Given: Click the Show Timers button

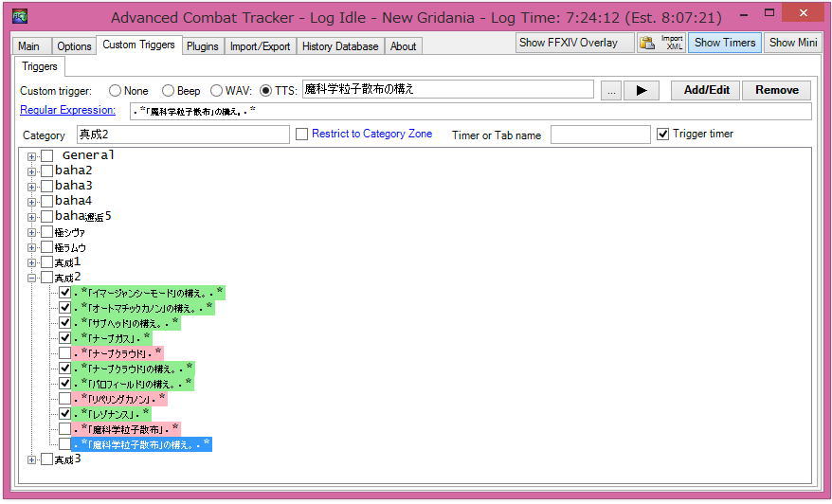Looking at the screenshot, I should (725, 43).
